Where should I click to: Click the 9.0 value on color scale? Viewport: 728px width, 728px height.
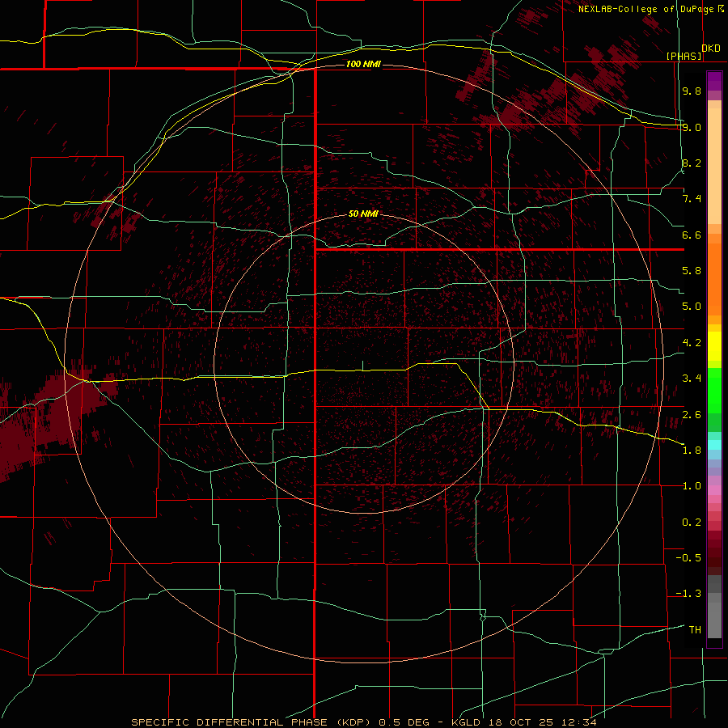pyautogui.click(x=692, y=127)
